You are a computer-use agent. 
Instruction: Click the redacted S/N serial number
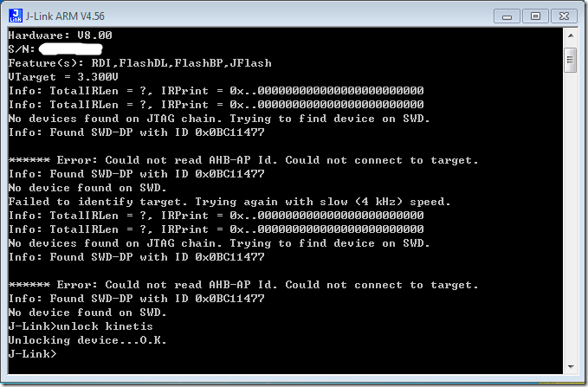pos(76,49)
